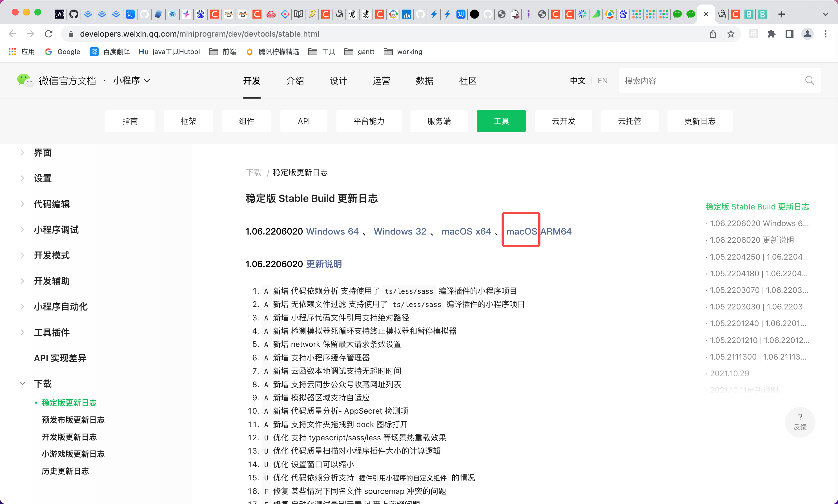The image size is (838, 504).
Task: Open 预发布版更新日志 in sidebar
Action: click(73, 420)
